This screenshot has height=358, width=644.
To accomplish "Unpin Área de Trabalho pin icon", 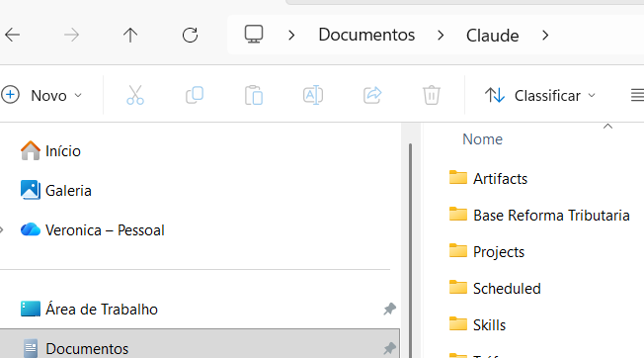I will click(x=389, y=310).
